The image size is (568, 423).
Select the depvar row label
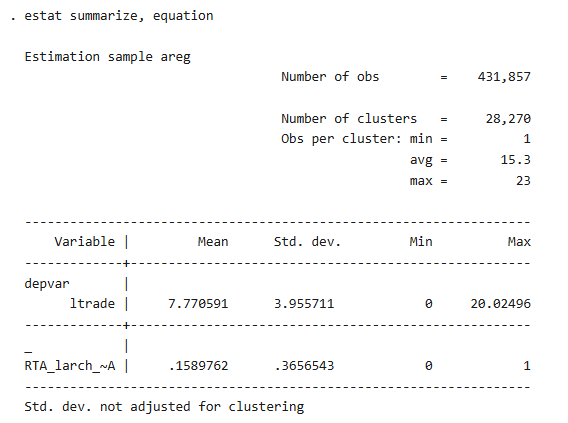(x=47, y=284)
